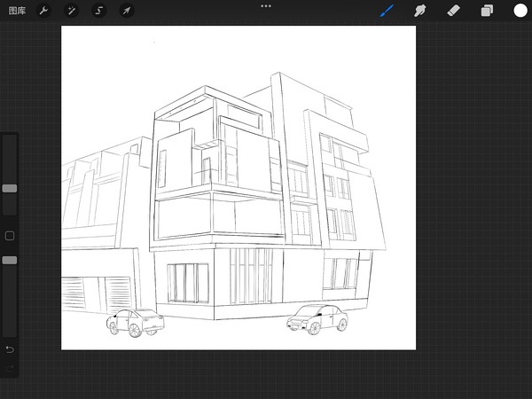Open the Layers panel
The image size is (532, 399).
click(487, 11)
